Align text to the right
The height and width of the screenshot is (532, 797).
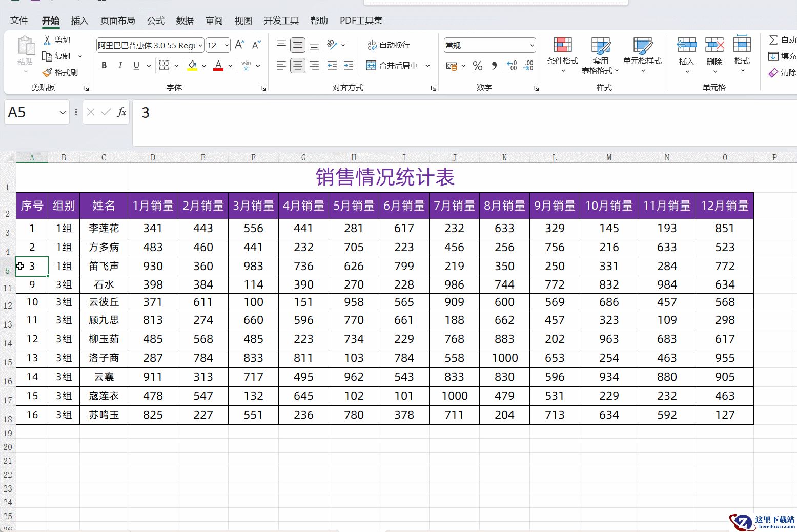tap(314, 66)
